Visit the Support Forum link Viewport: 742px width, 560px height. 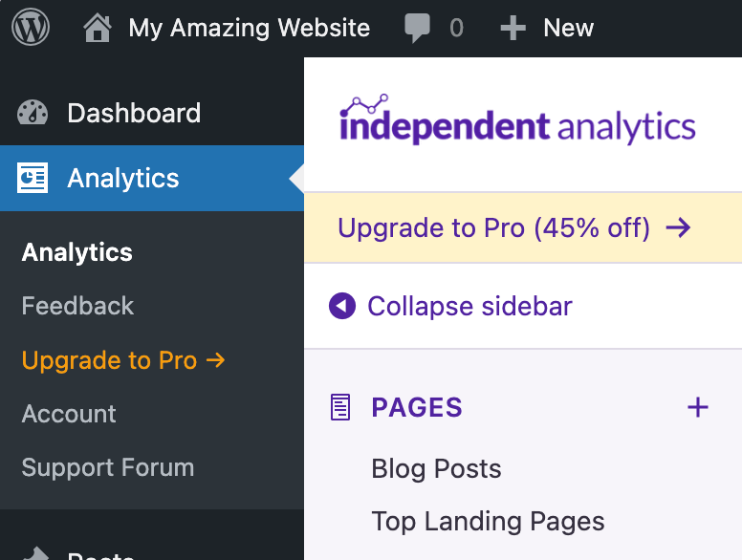pyautogui.click(x=108, y=467)
